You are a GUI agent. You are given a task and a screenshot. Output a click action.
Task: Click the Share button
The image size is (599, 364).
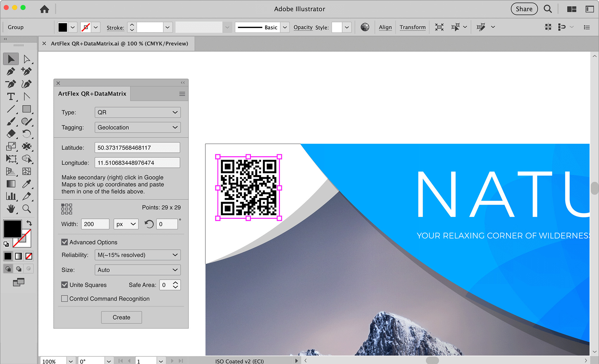524,9
